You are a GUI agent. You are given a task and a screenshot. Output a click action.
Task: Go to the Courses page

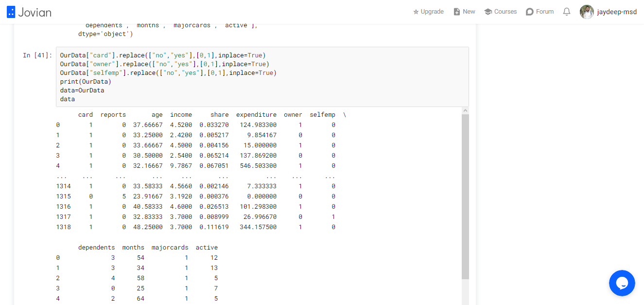tap(505, 12)
